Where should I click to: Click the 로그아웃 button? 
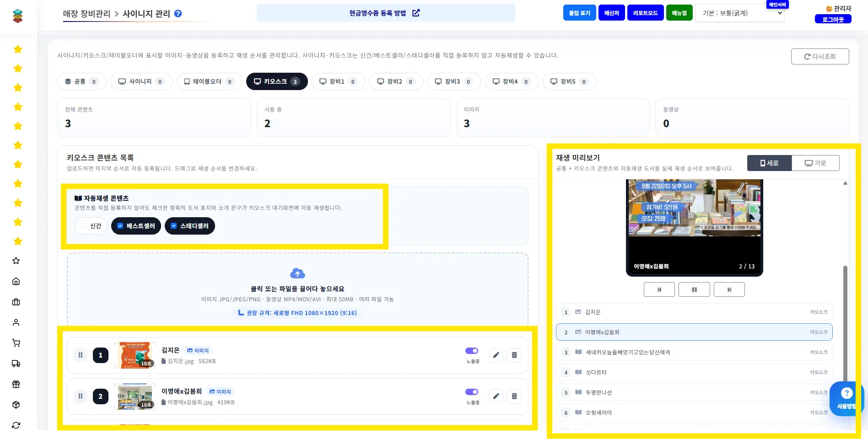pos(833,19)
